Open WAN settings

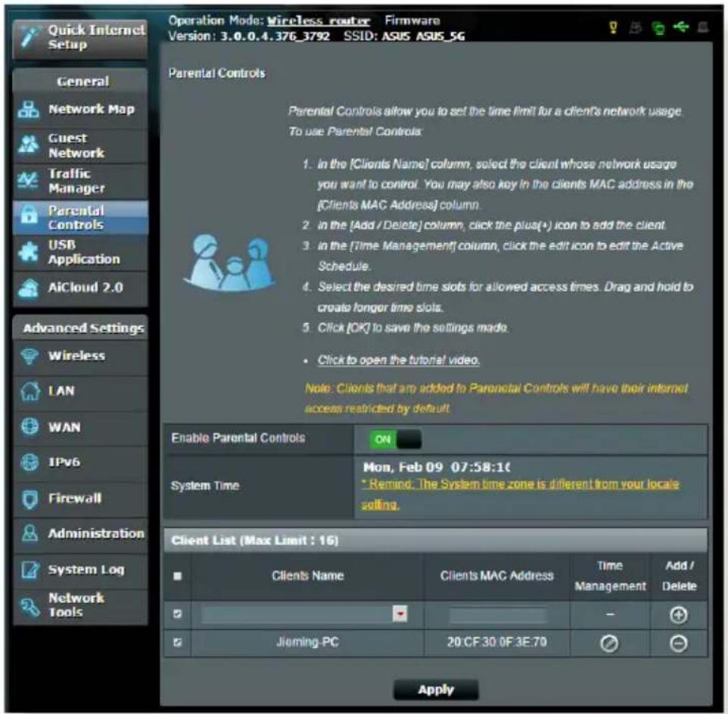[x=80, y=427]
